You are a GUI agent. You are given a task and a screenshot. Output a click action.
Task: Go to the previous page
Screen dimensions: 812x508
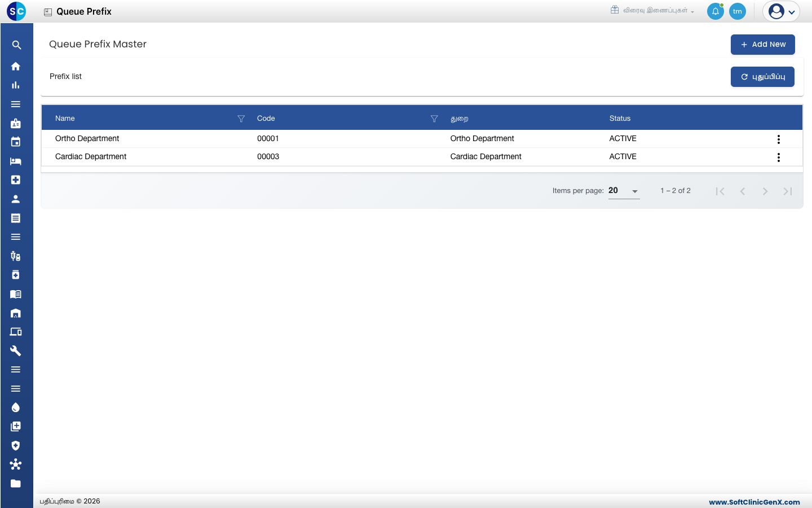(x=743, y=191)
